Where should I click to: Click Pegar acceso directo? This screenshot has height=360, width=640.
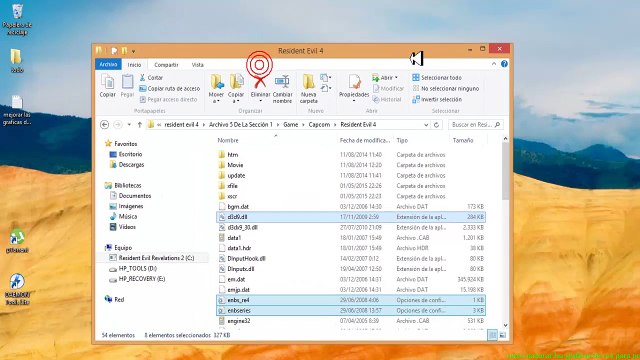tap(168, 100)
